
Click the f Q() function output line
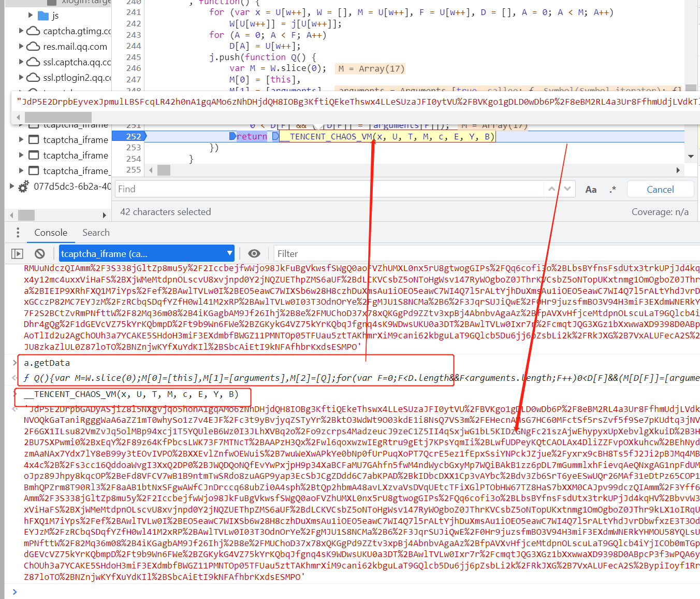[361, 378]
